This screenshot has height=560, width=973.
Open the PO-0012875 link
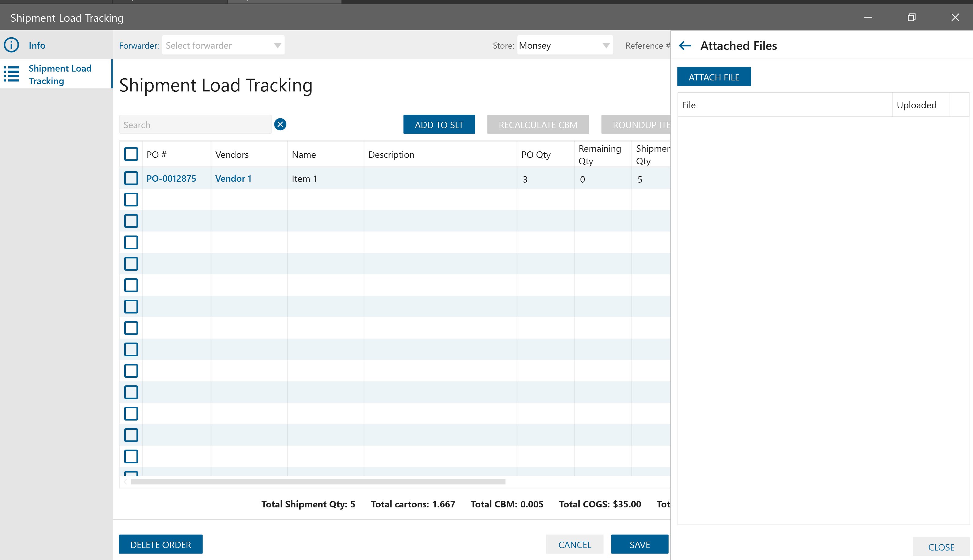click(x=171, y=179)
